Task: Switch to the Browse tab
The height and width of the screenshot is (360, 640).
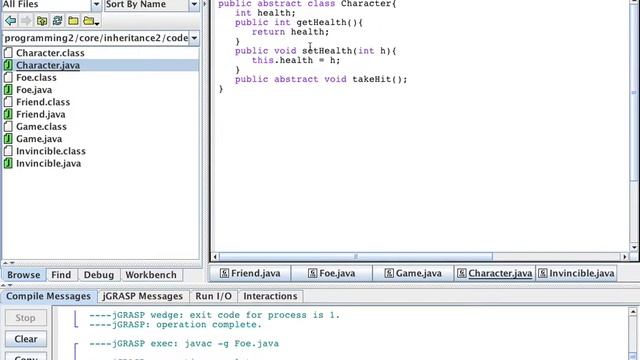Action: [24, 275]
